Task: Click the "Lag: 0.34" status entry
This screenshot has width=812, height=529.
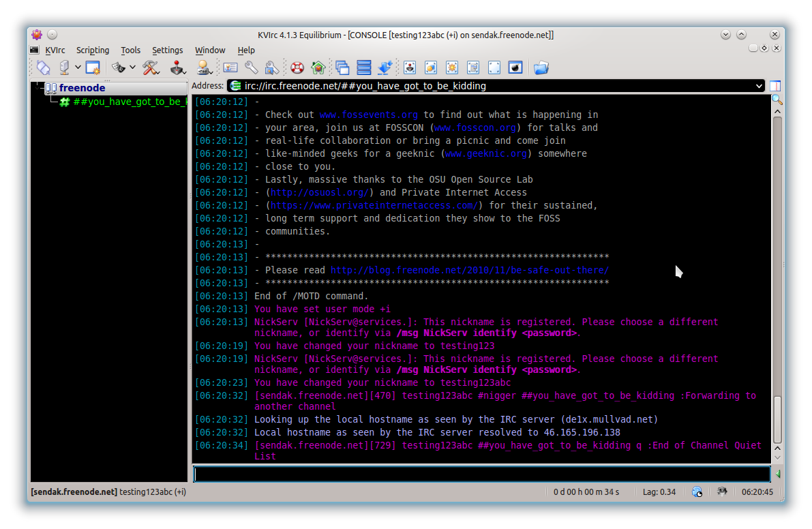Action: 659,492
